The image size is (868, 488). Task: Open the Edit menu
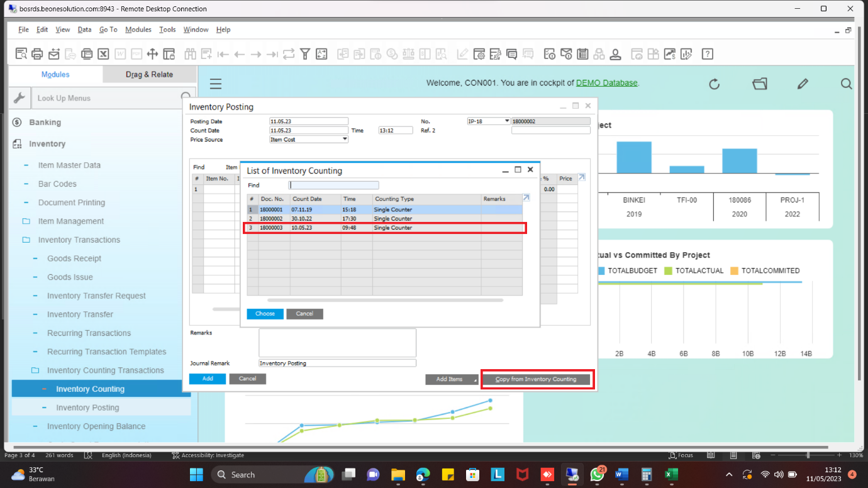click(x=42, y=30)
